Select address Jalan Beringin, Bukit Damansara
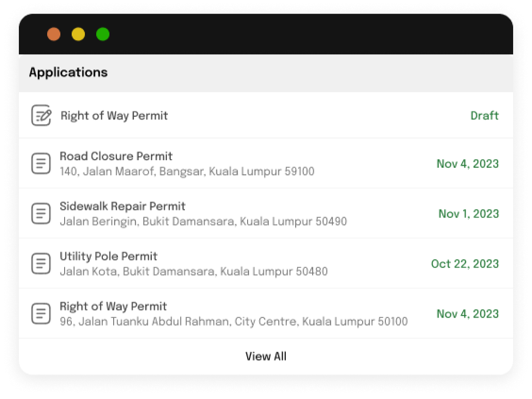 (x=203, y=221)
